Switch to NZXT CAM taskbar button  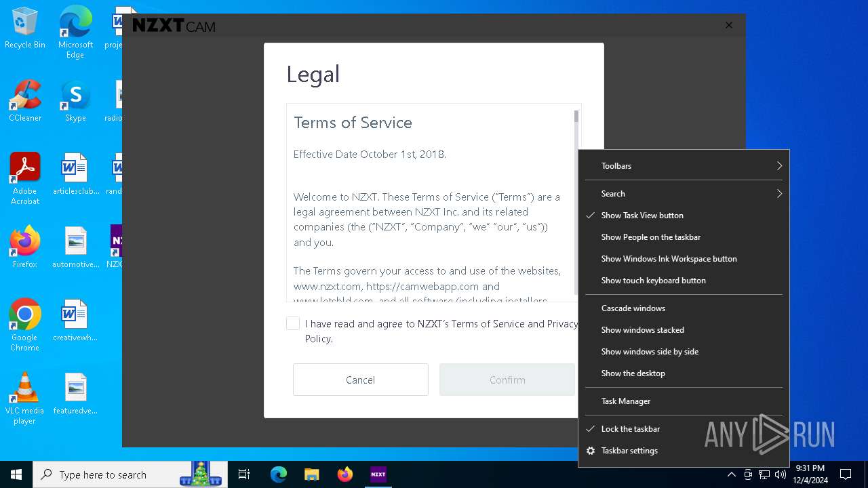click(378, 474)
